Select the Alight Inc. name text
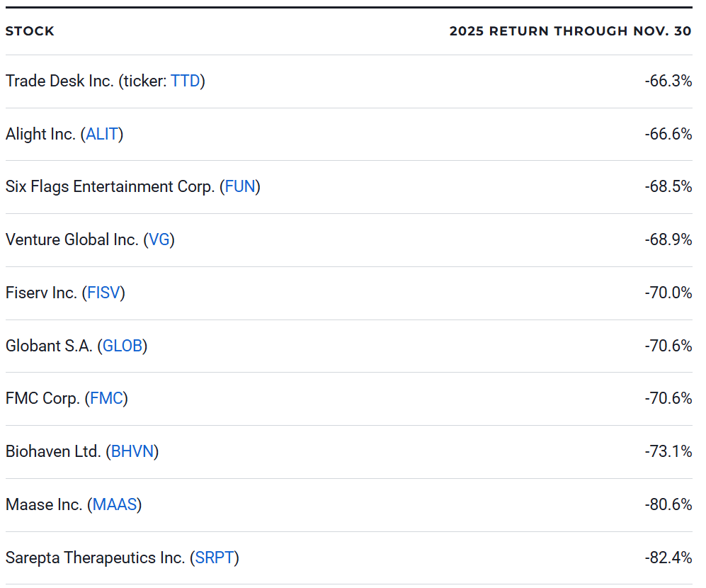This screenshot has width=706, height=588. (x=40, y=135)
